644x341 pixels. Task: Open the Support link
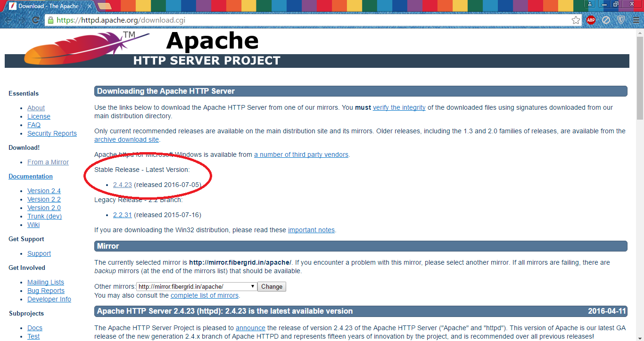point(39,253)
